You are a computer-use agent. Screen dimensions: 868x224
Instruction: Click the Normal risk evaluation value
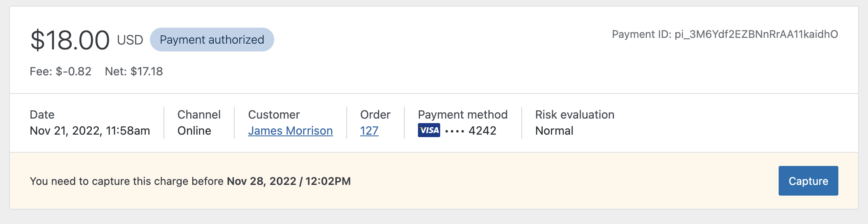(x=554, y=131)
